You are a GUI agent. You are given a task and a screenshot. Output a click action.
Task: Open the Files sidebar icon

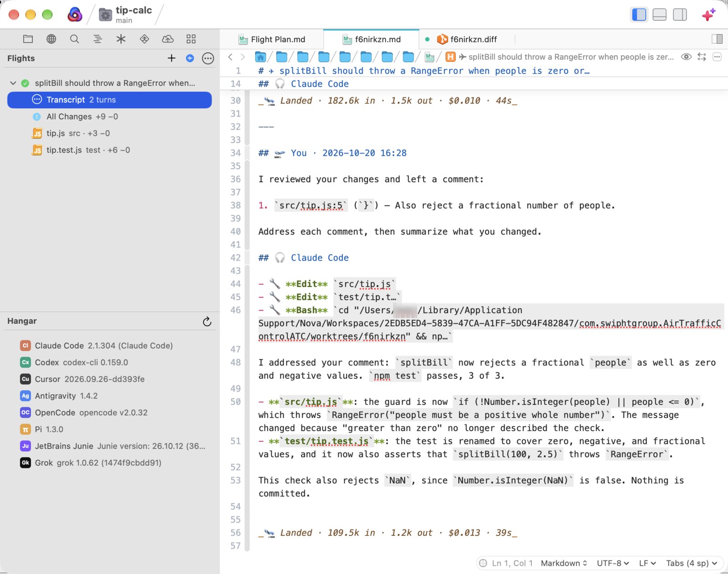pyautogui.click(x=28, y=39)
